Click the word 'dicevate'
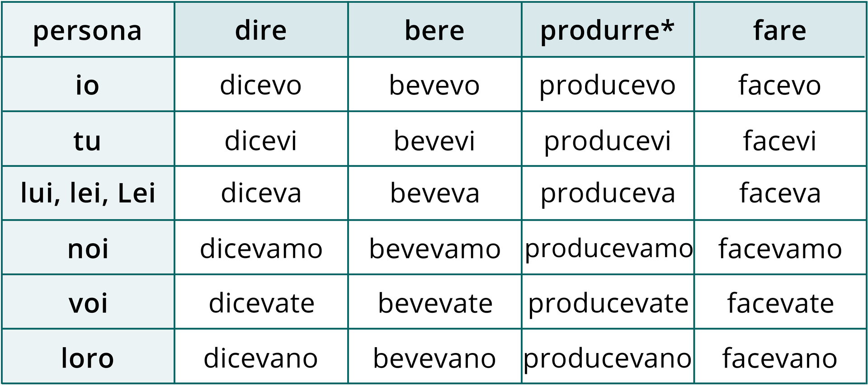 pyautogui.click(x=261, y=303)
